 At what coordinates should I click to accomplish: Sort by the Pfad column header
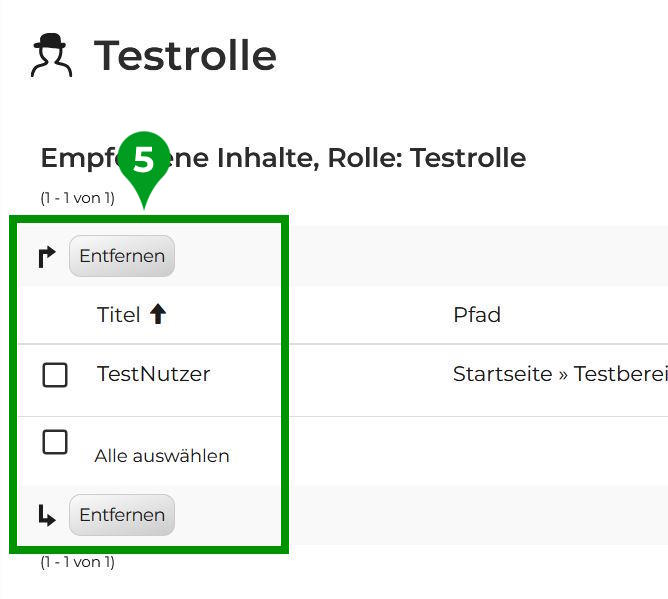(476, 315)
